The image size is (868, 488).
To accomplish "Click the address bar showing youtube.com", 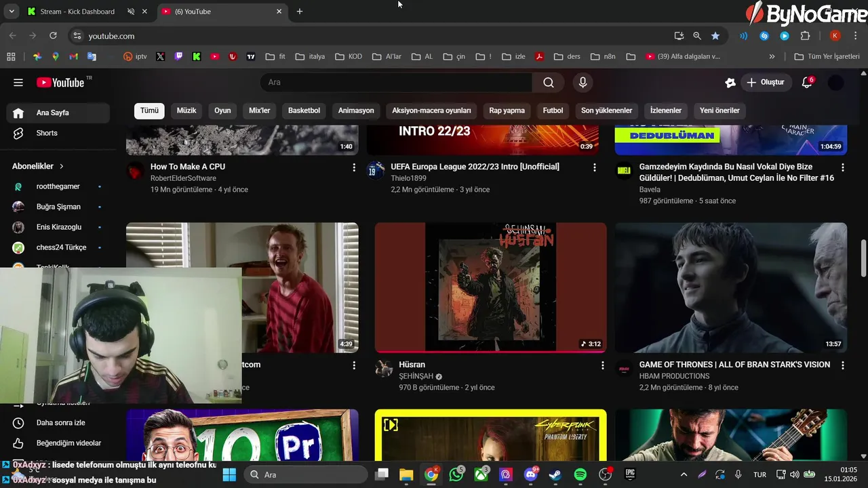I will coord(373,36).
